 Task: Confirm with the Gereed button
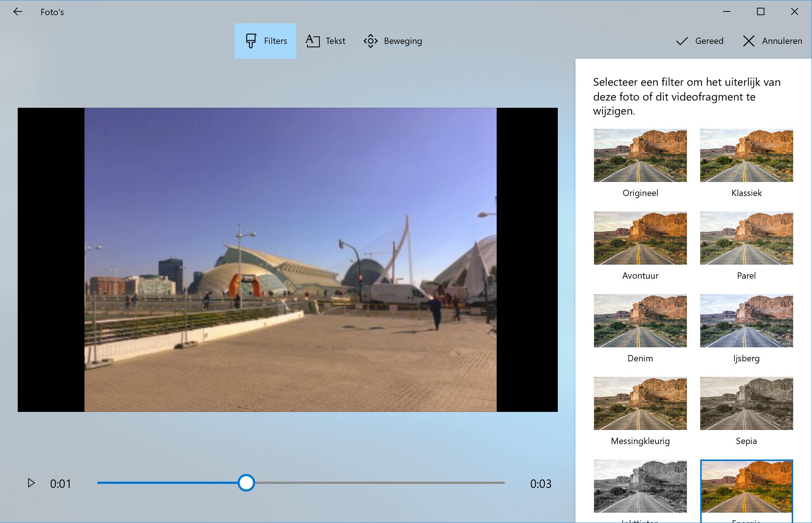699,41
